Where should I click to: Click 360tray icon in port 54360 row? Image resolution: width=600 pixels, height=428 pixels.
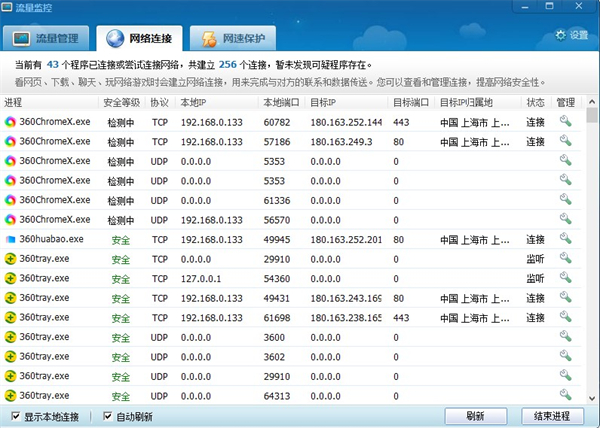[x=10, y=278]
